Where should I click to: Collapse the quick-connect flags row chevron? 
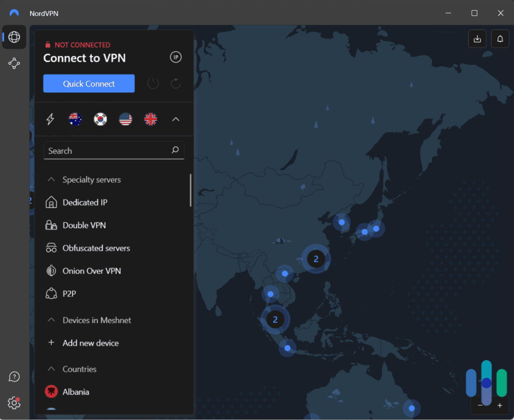tap(176, 119)
